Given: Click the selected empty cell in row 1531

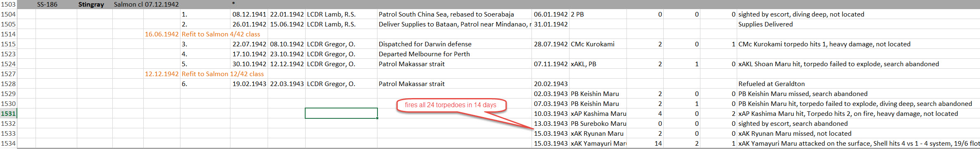Looking at the screenshot, I should [x=341, y=113].
